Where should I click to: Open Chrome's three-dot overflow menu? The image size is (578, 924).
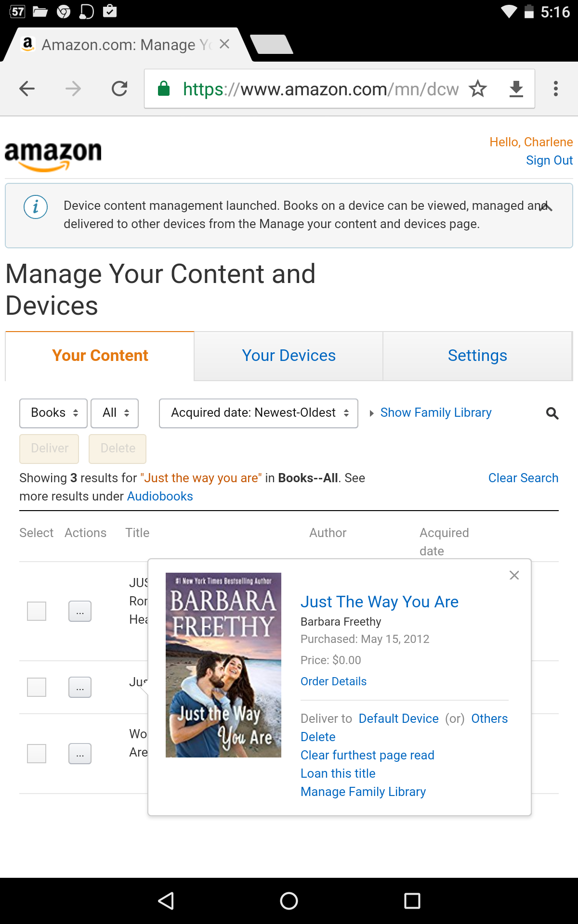pyautogui.click(x=556, y=89)
